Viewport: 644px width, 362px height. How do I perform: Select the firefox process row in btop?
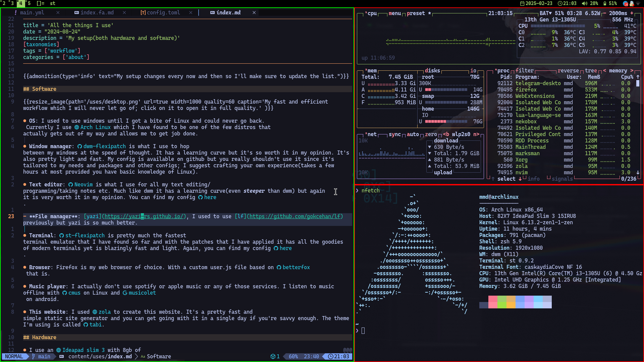click(x=564, y=90)
